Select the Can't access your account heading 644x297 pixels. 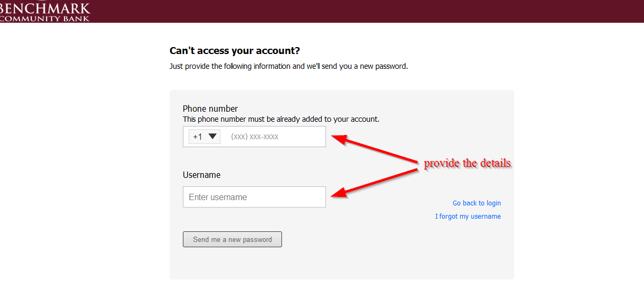tap(235, 51)
